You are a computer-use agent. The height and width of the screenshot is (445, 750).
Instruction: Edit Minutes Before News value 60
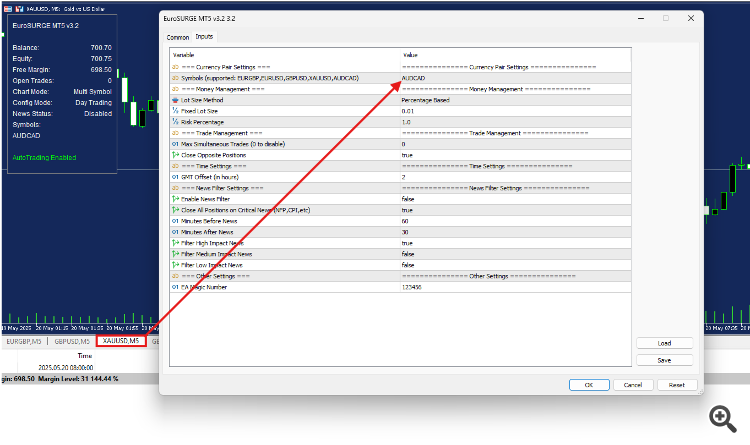[516, 221]
